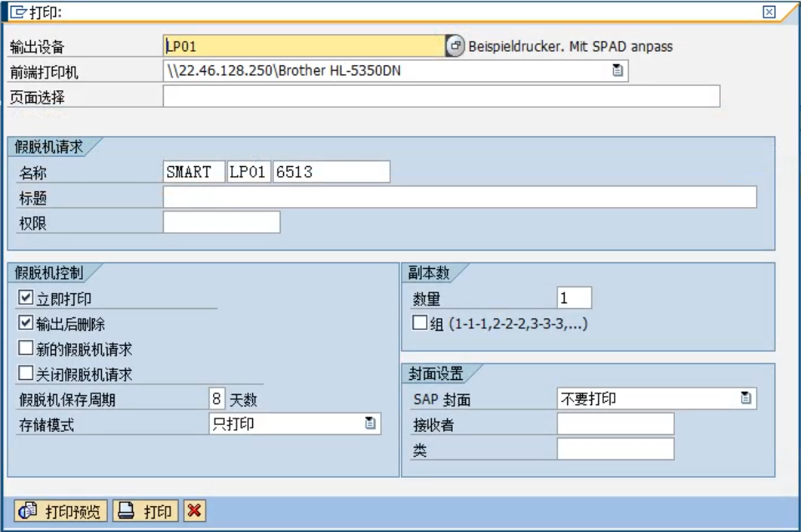Image resolution: width=801 pixels, height=532 pixels.
Task: Click the 输出设备 field containing LP01
Action: (x=303, y=47)
